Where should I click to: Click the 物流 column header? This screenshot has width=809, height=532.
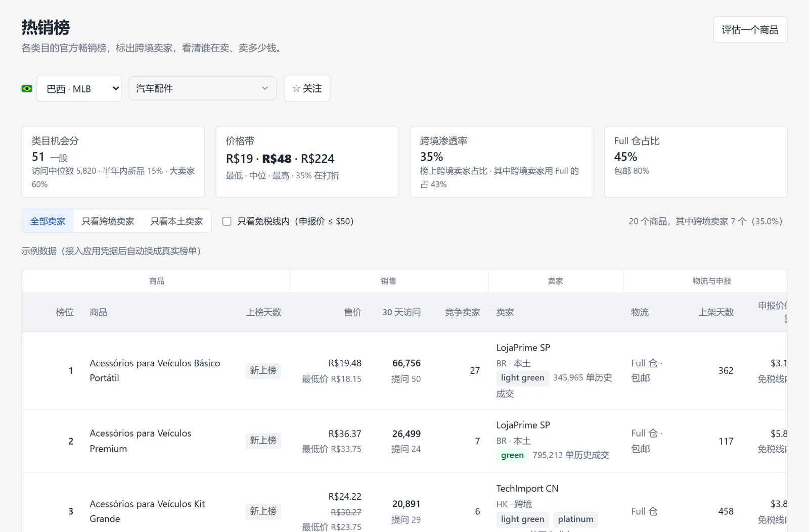click(640, 312)
